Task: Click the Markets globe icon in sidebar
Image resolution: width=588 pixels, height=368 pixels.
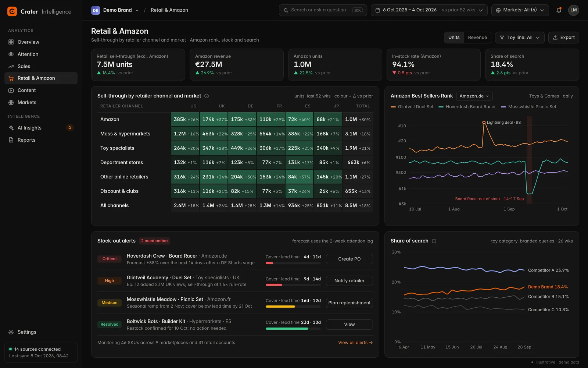Action: coord(11,103)
